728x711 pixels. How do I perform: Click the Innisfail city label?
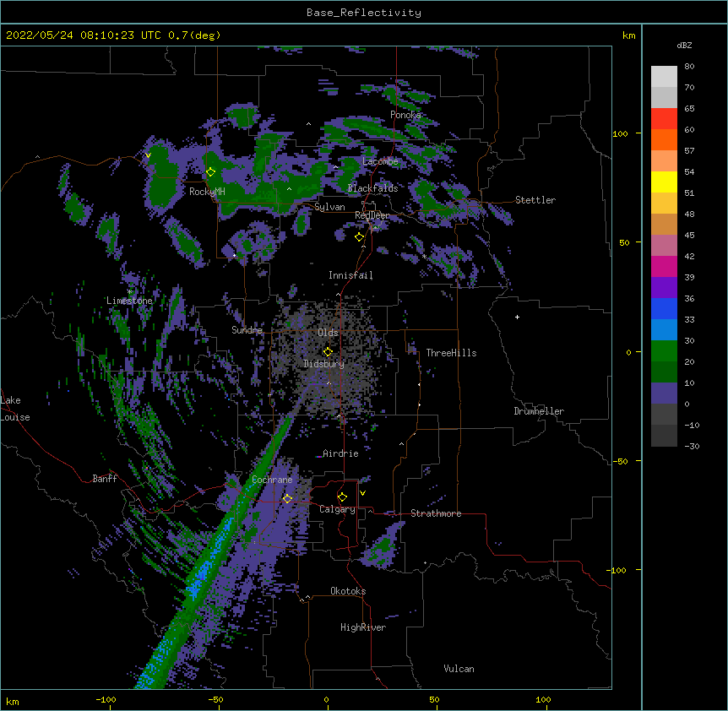(350, 275)
